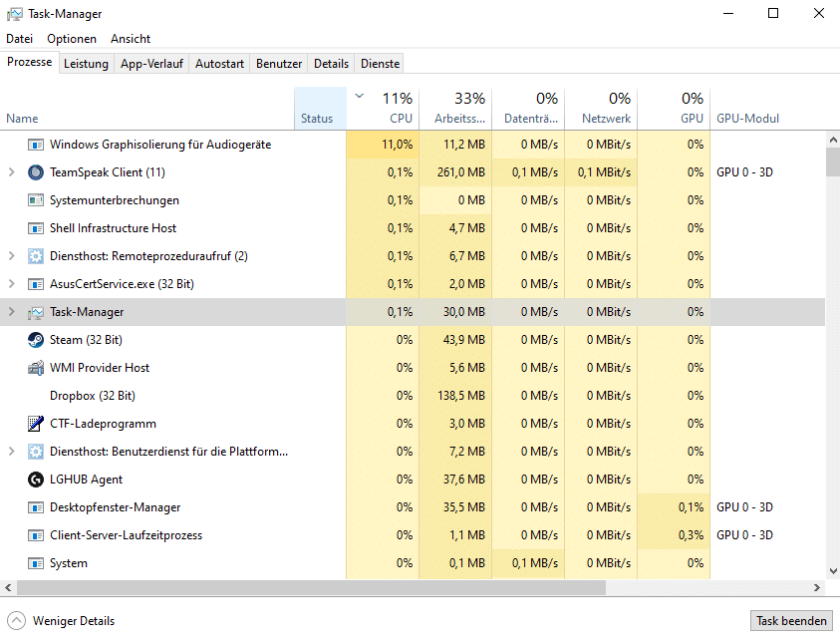Click the Steam (32 Bit) process icon
The height and width of the screenshot is (644, 840).
click(x=36, y=340)
